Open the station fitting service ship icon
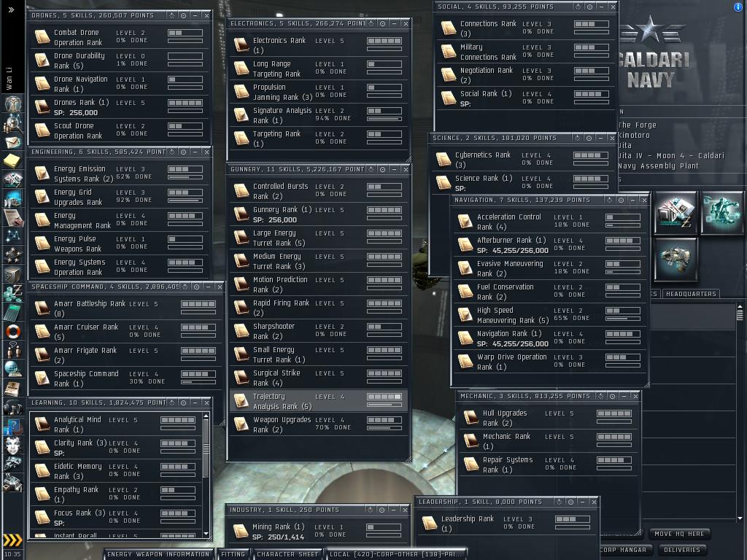This screenshot has width=747, height=560. click(676, 259)
